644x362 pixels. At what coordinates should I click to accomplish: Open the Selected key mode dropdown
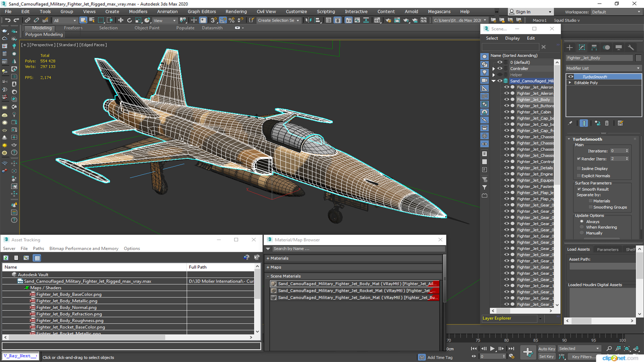click(x=579, y=349)
